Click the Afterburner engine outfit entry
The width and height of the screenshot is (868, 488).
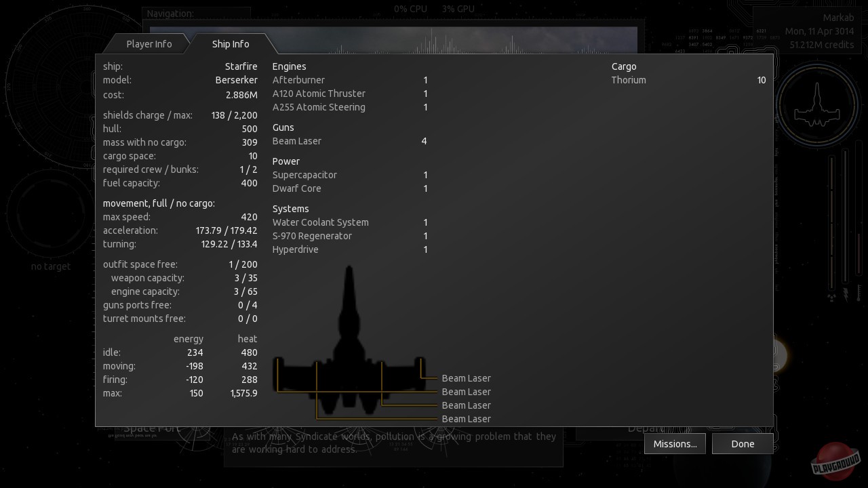click(298, 80)
